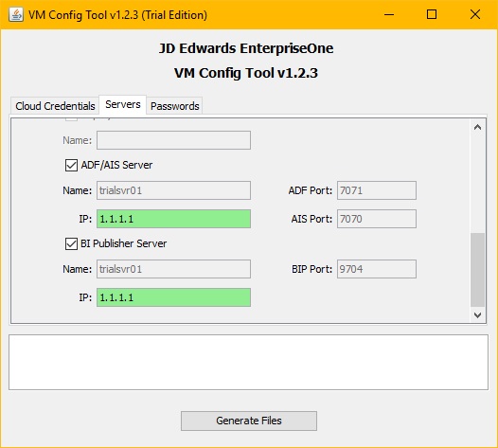Click the 'BIP Port:' label
Screen dimensions: 498x448
(311, 269)
